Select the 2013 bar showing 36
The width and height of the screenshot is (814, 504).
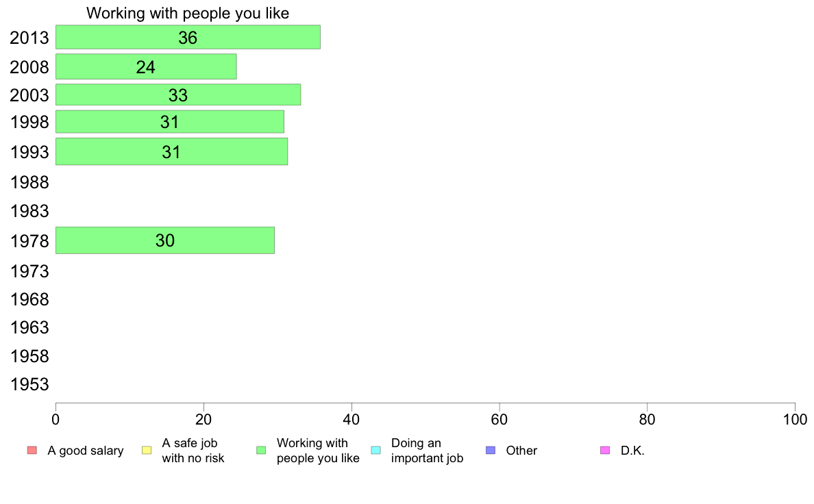[x=188, y=37]
